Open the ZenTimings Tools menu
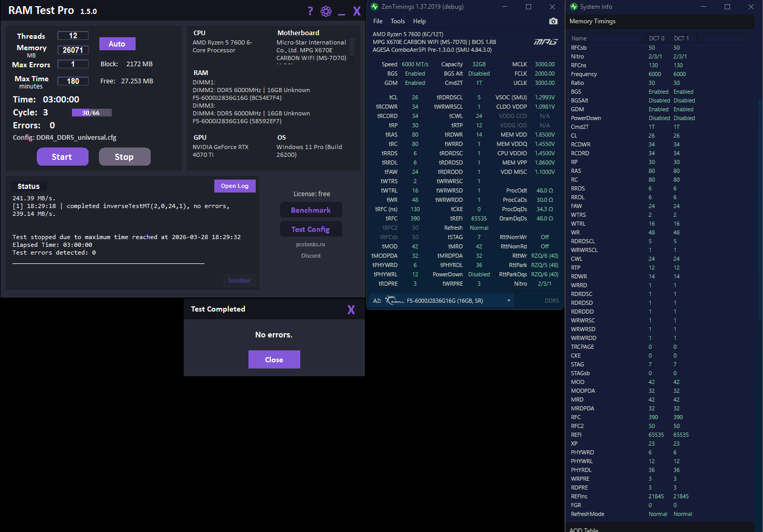The image size is (763, 532). [x=398, y=21]
